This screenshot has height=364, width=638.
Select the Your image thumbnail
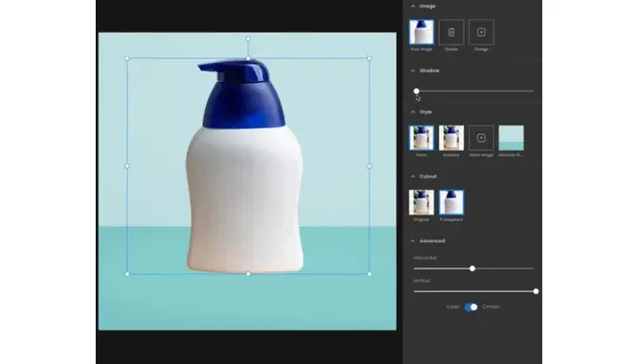[x=421, y=32]
